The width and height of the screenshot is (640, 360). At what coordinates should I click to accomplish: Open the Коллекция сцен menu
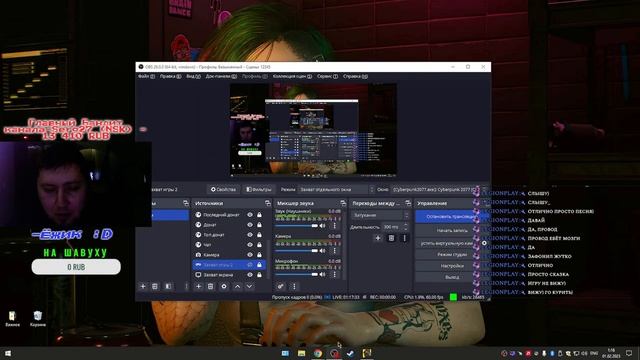pyautogui.click(x=292, y=76)
